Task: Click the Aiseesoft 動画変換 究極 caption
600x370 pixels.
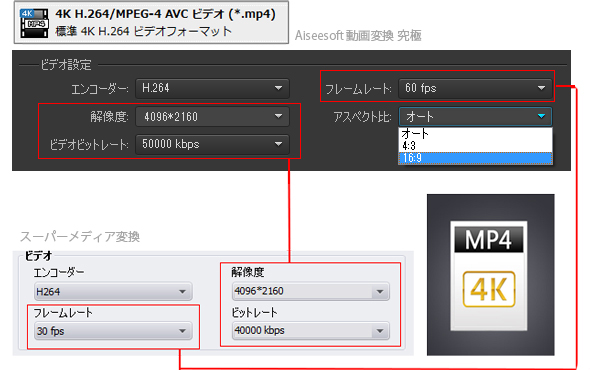Action: 358,36
